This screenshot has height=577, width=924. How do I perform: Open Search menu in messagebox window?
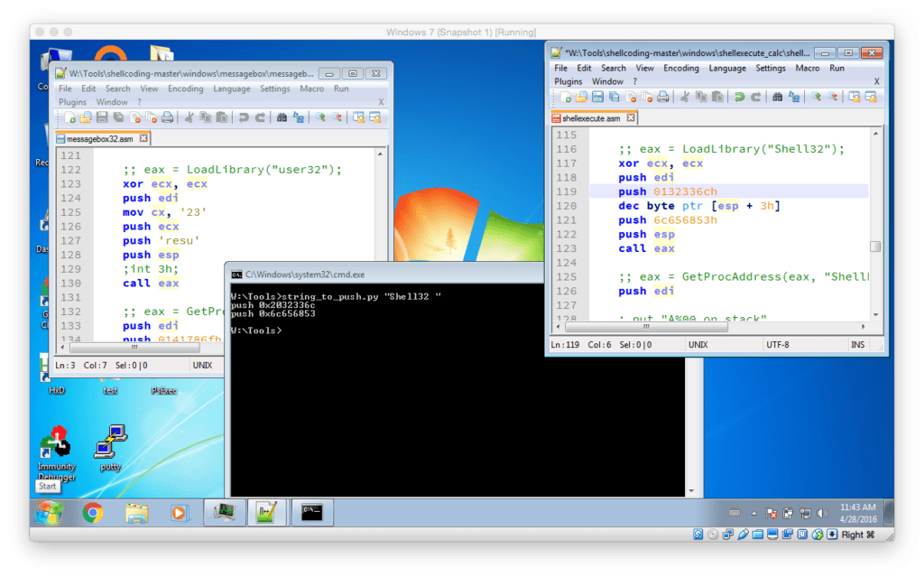pos(118,89)
